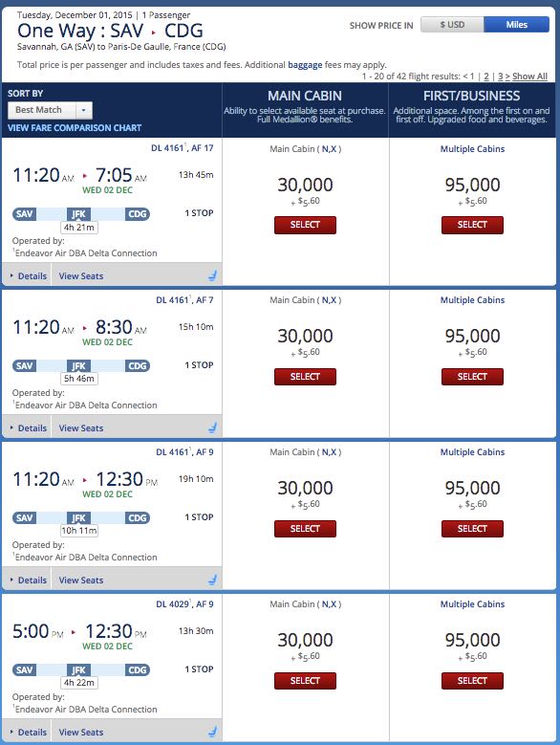Open View Fare Comparison Chart
The width and height of the screenshot is (560, 745).
(75, 128)
